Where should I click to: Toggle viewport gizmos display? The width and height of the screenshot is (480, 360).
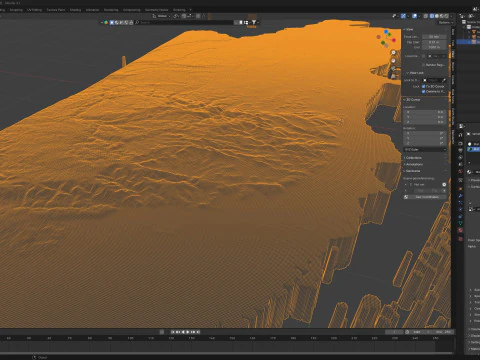[403, 16]
